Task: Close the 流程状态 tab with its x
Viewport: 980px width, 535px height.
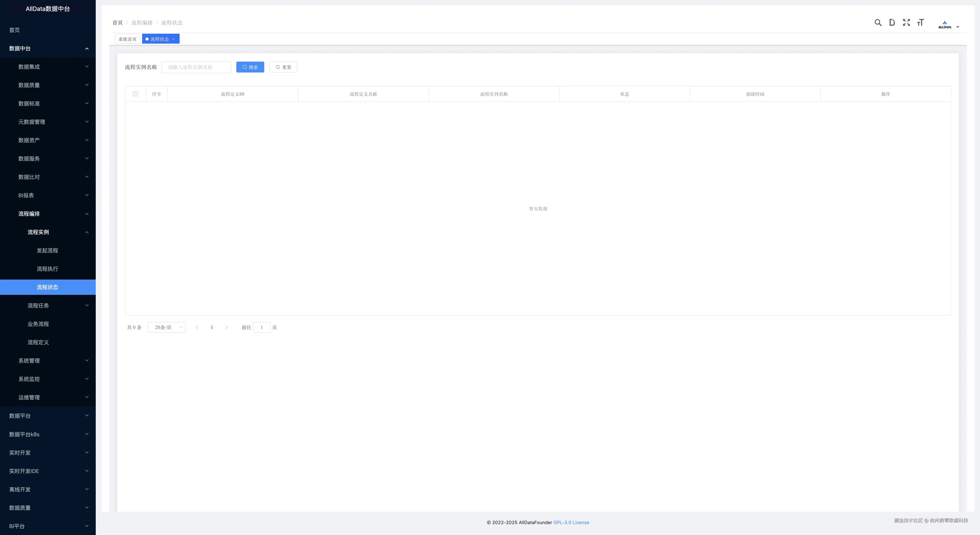Action: point(173,39)
